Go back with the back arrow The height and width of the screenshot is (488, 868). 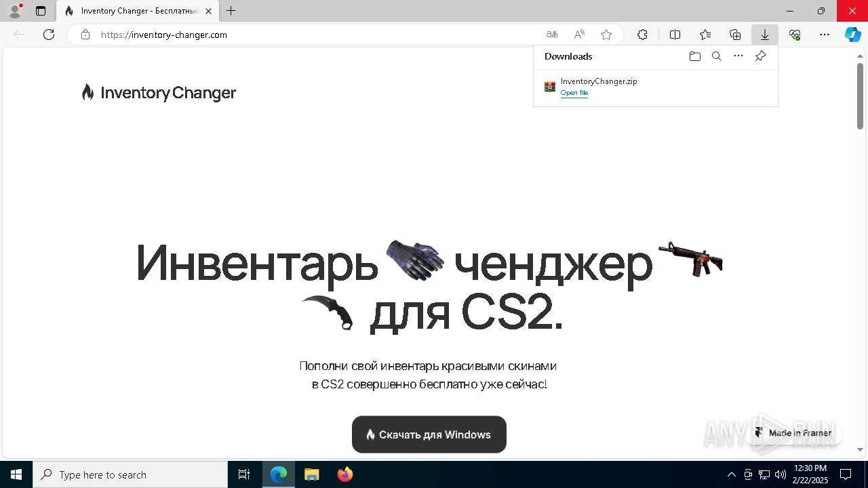(x=19, y=35)
